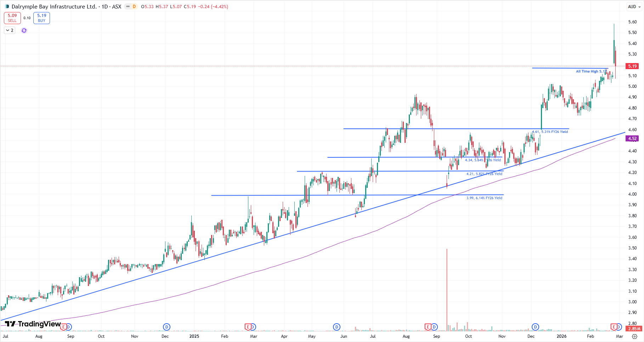Click the TradingView logo
The width and height of the screenshot is (644, 342).
pos(33,324)
